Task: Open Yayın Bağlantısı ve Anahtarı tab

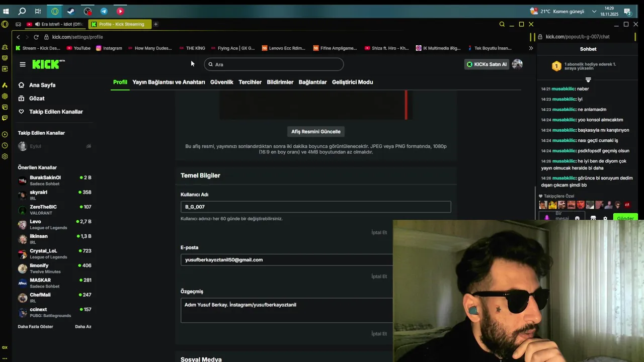Action: [169, 82]
